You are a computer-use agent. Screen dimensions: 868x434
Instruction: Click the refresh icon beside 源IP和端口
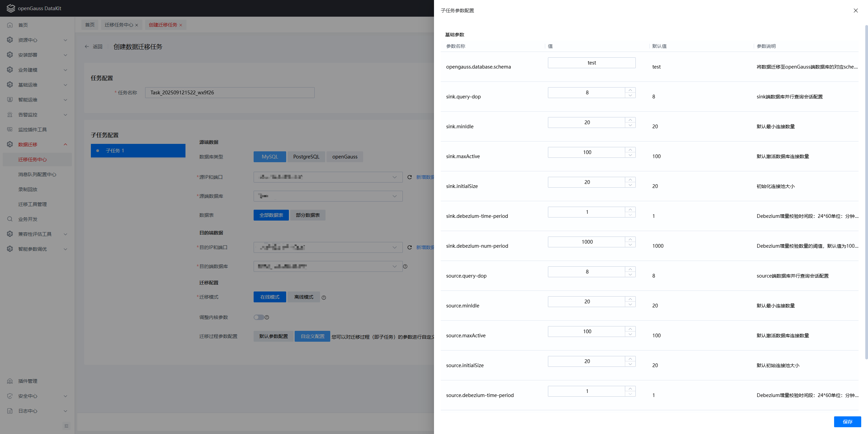tap(410, 177)
